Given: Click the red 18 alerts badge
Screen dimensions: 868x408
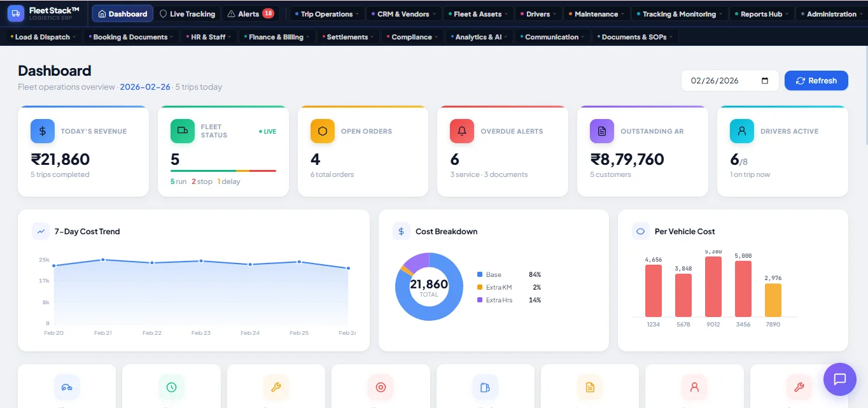Looking at the screenshot, I should (268, 13).
